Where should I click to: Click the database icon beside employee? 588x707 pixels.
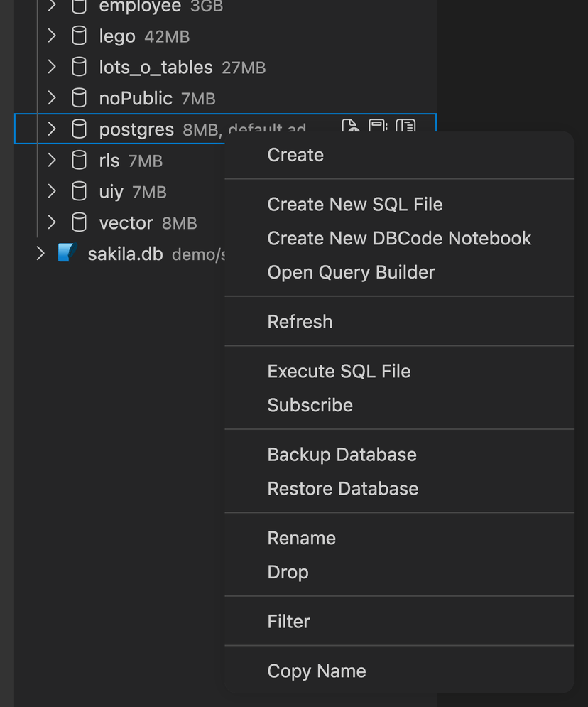tap(78, 6)
